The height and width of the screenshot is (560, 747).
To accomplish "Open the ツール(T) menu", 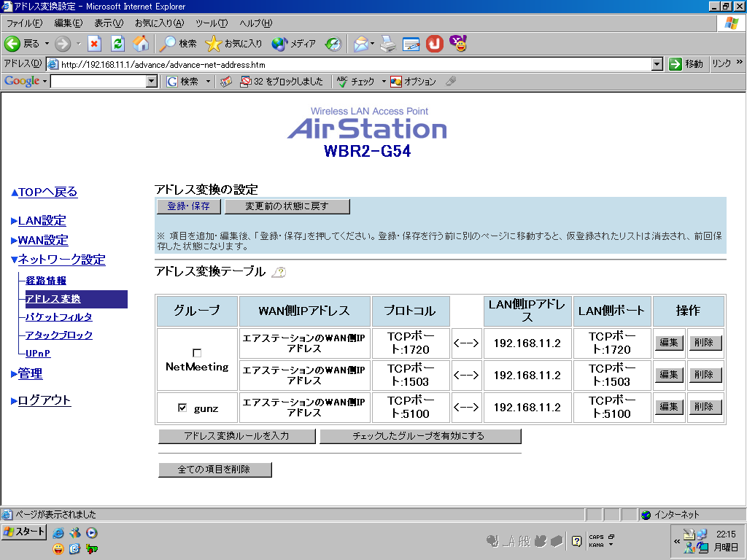I will point(212,23).
